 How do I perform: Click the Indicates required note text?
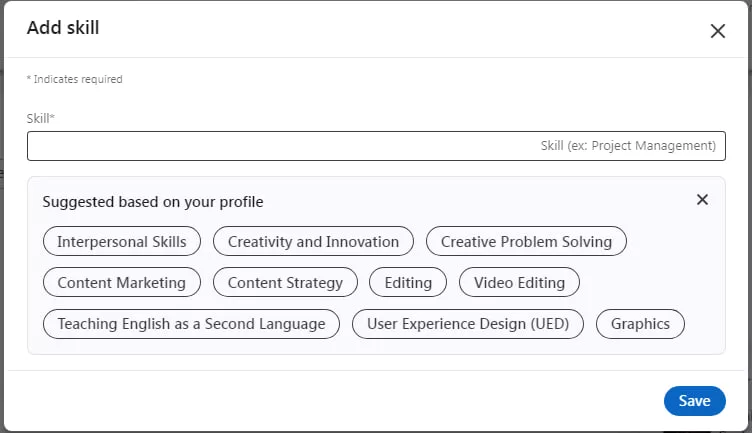click(x=75, y=79)
